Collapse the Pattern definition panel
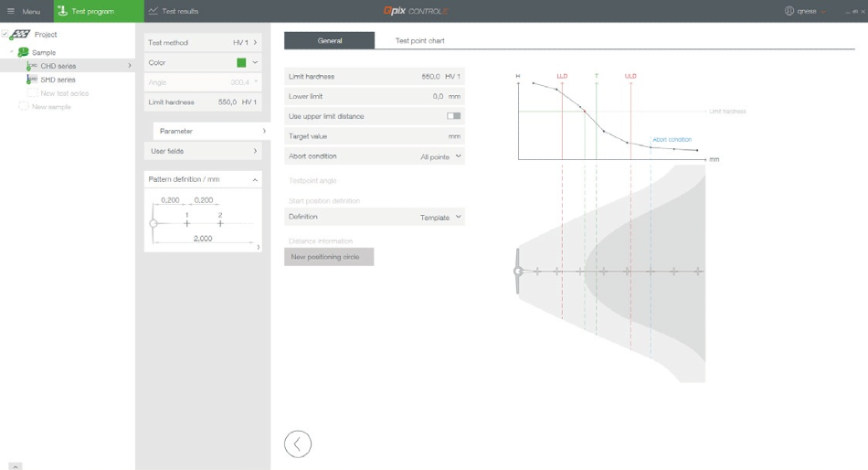 point(255,179)
